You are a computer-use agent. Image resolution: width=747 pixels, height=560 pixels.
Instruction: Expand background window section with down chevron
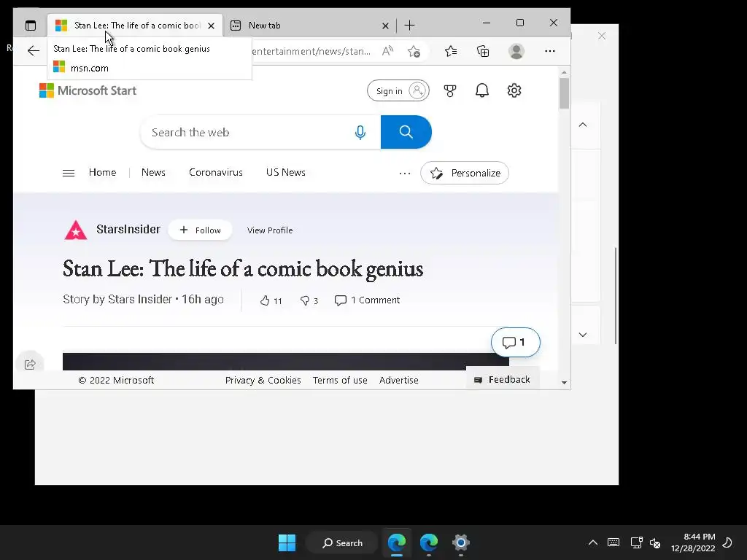583,335
